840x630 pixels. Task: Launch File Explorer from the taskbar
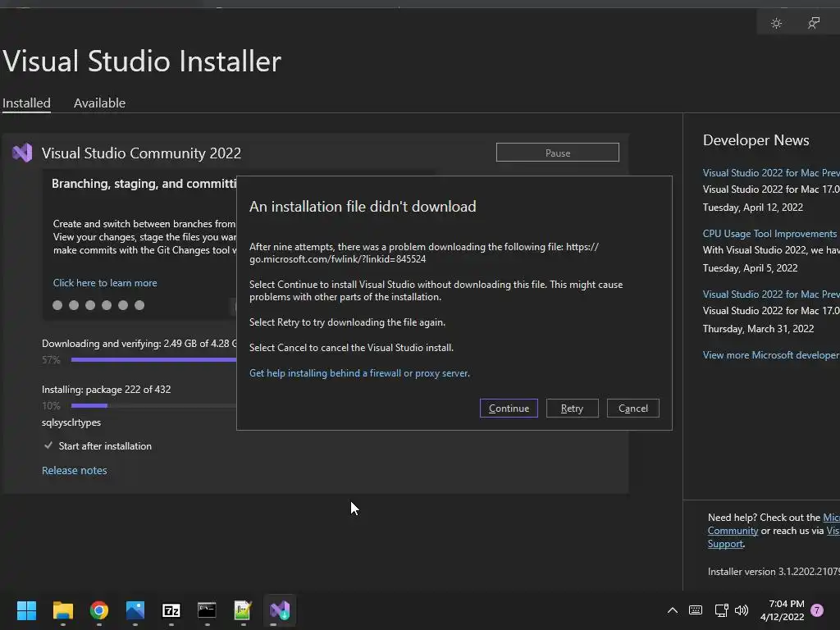[x=62, y=610]
